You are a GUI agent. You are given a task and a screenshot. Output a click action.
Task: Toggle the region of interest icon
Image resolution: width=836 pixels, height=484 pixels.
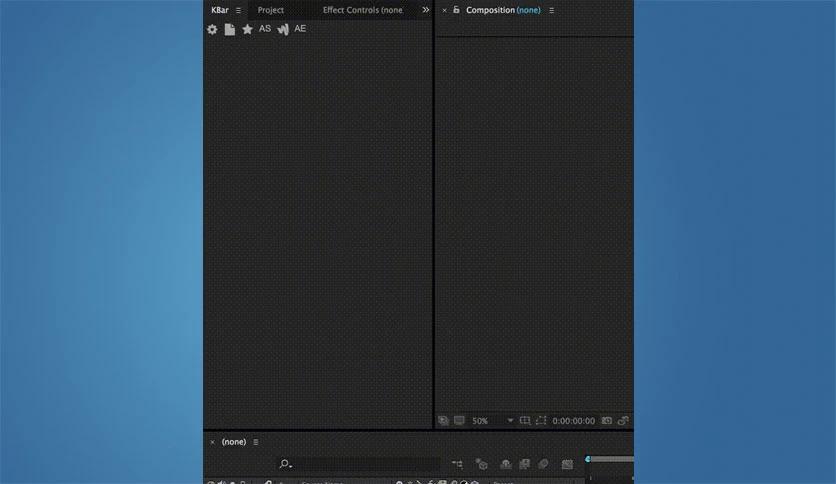(541, 421)
